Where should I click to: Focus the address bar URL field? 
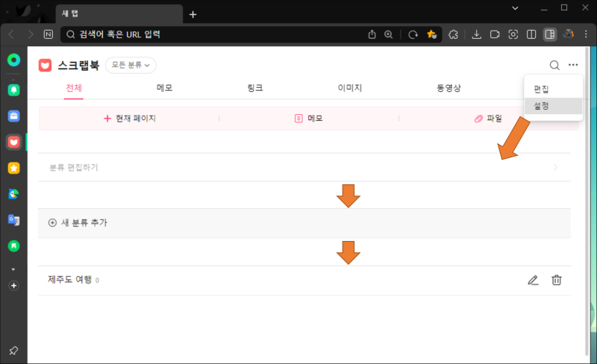(213, 34)
